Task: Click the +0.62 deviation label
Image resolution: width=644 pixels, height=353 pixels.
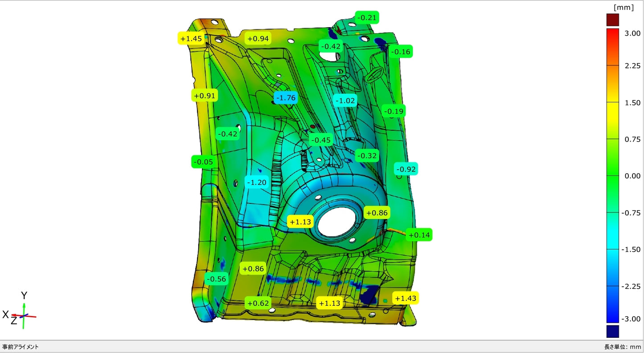Action: coord(258,304)
